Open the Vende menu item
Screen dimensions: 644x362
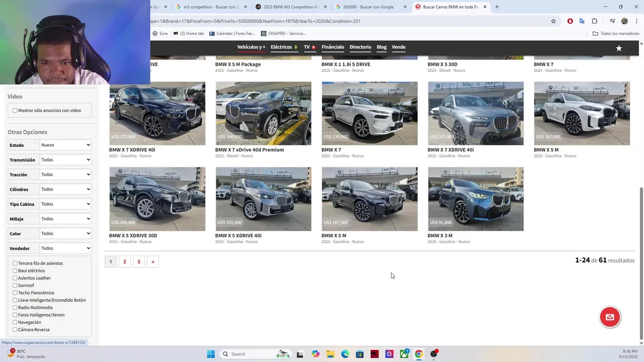point(398,47)
